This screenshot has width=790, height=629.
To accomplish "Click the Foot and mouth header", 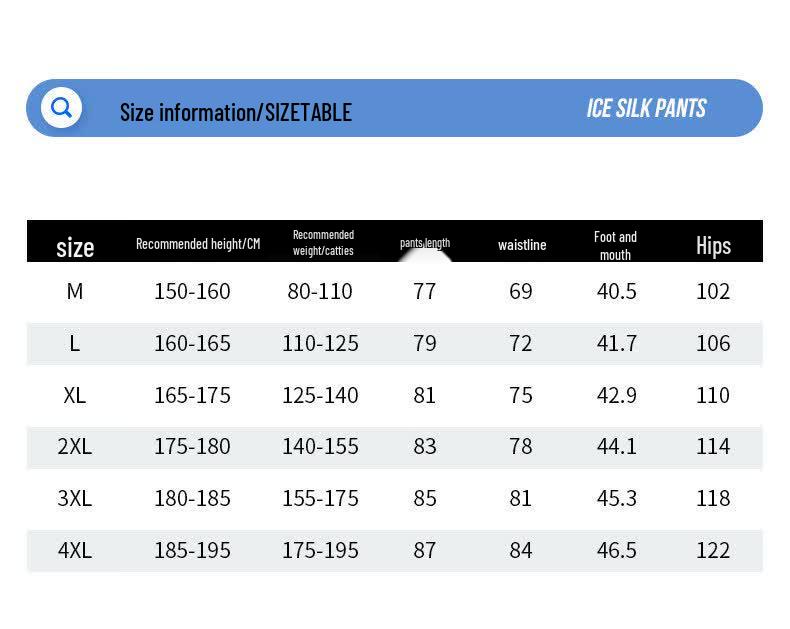I will point(615,245).
